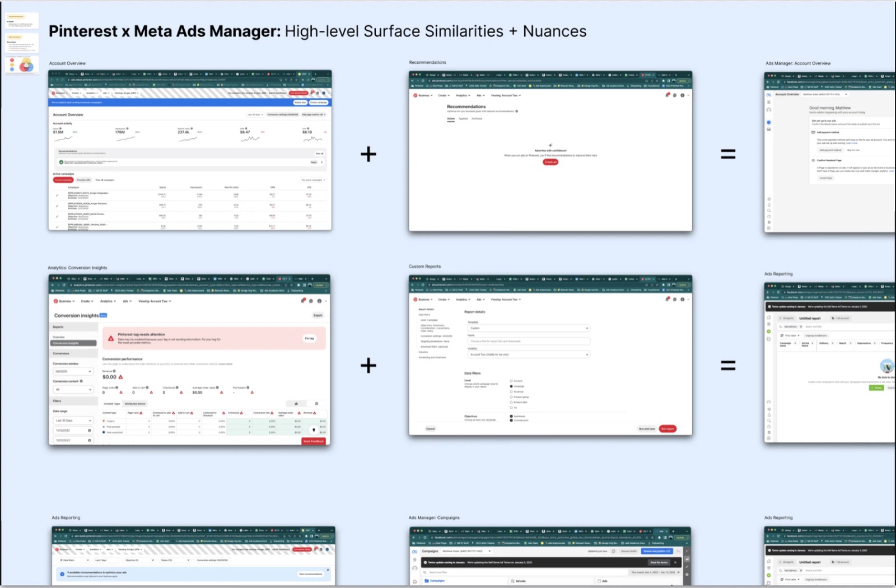
Task: Open Visibility dropdown in Custom Reports
Action: click(529, 354)
